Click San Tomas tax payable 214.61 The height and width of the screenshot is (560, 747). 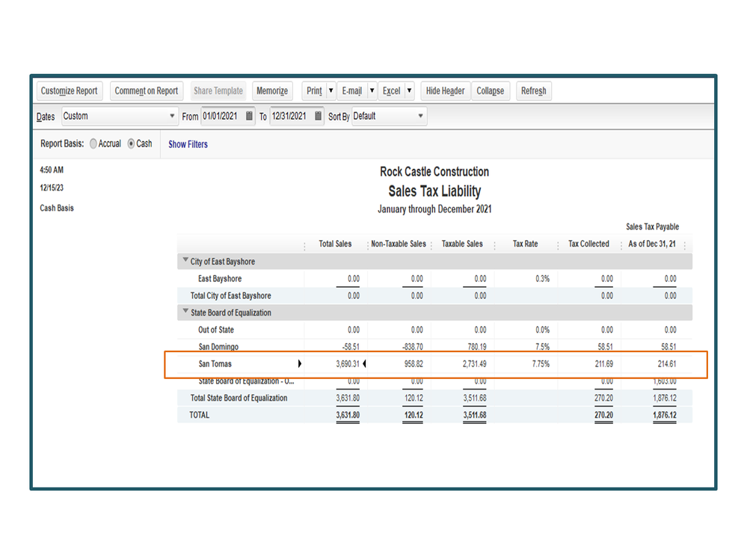point(667,364)
